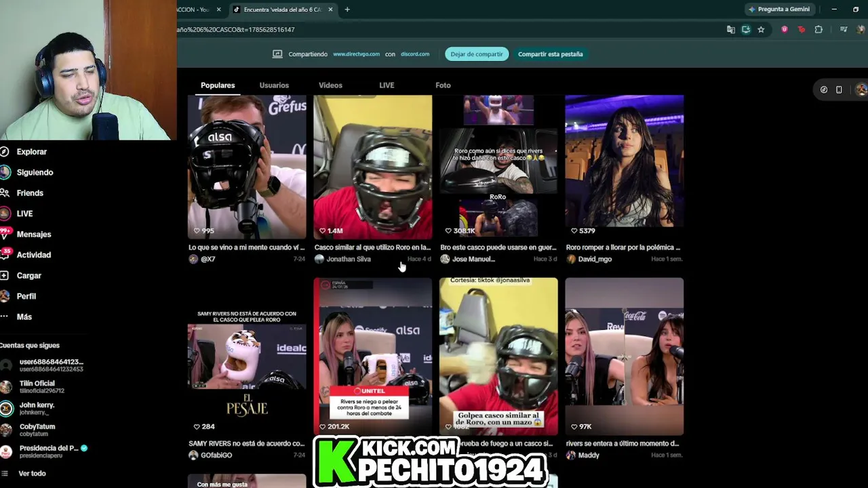Image resolution: width=868 pixels, height=488 pixels.
Task: Click Pregunta a Gemini button
Action: (x=778, y=9)
